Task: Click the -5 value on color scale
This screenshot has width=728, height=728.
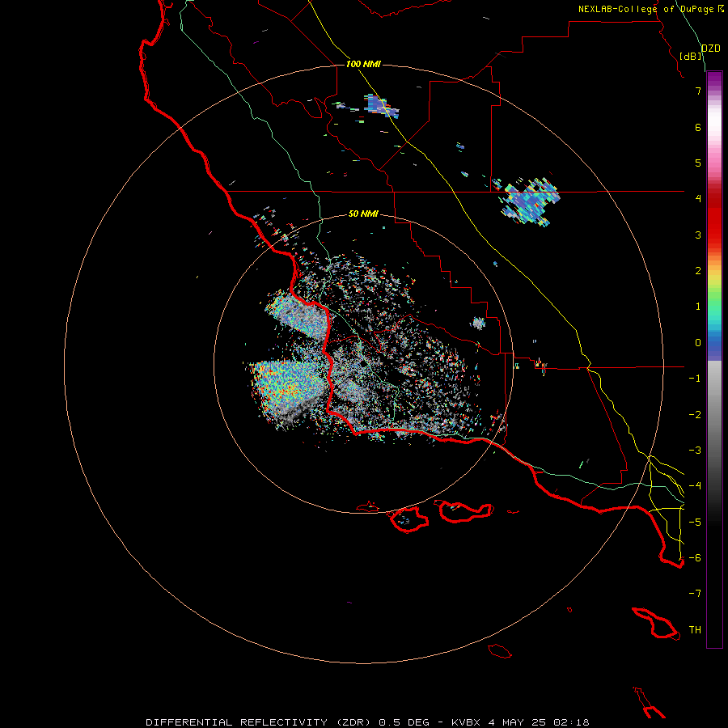Action: click(695, 522)
